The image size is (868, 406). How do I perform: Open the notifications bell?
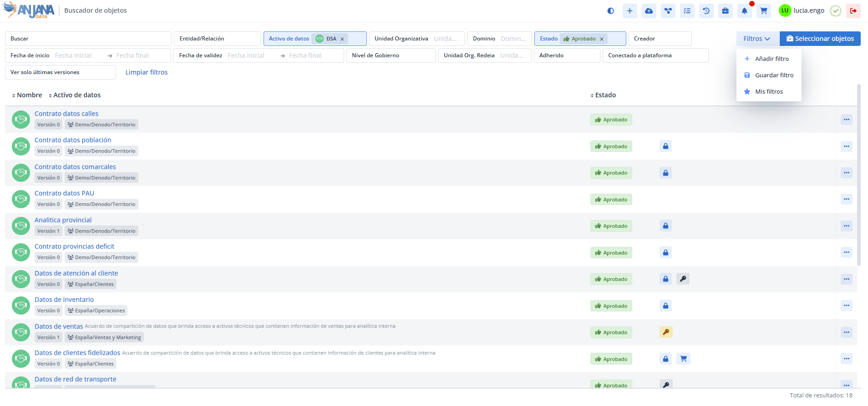click(x=744, y=11)
